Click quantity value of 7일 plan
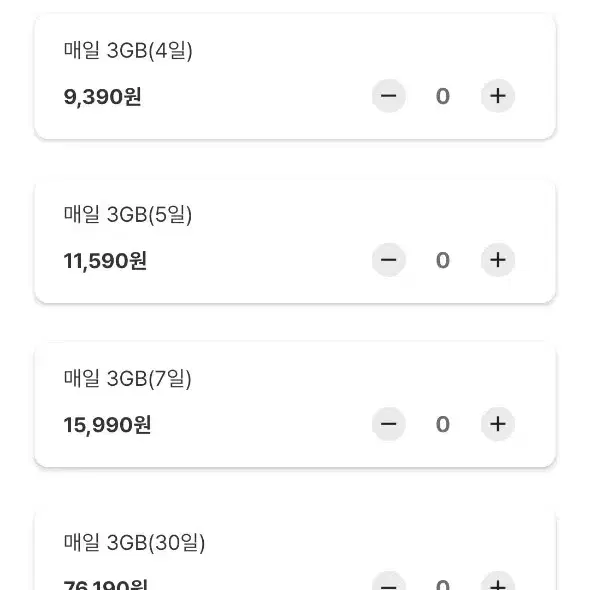 (x=443, y=424)
